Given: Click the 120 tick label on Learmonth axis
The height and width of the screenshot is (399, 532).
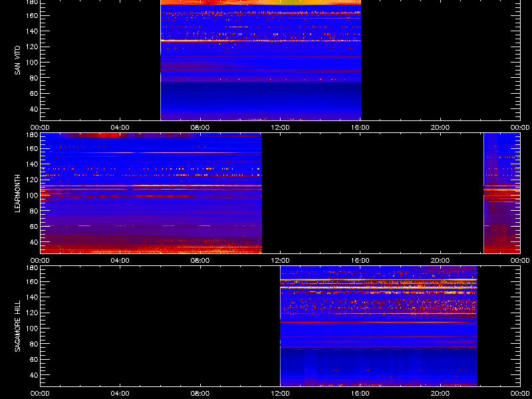Looking at the screenshot, I should (33, 180).
